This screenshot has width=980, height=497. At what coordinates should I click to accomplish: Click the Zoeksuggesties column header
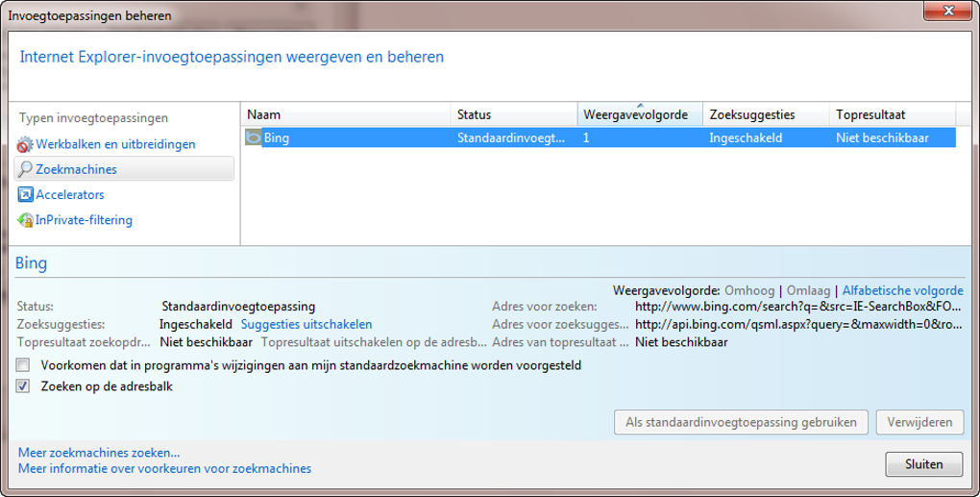[767, 114]
